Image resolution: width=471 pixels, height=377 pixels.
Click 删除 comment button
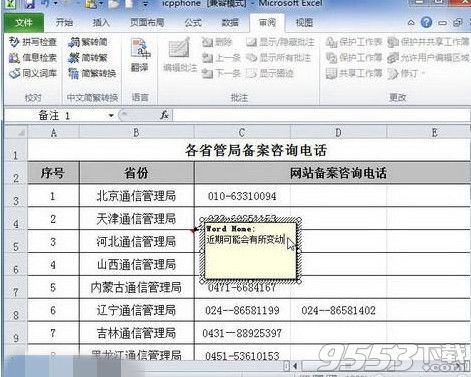coord(217,42)
